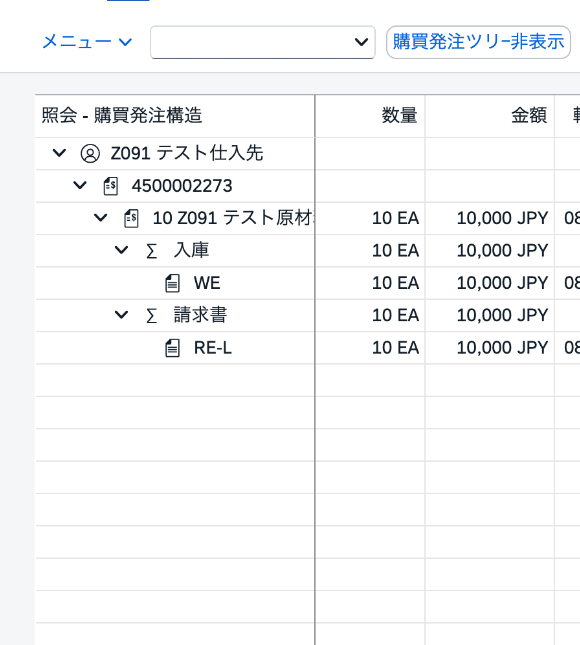Select the 4500002273 tree row text
Screen dimensions: 580x645
pos(182,186)
